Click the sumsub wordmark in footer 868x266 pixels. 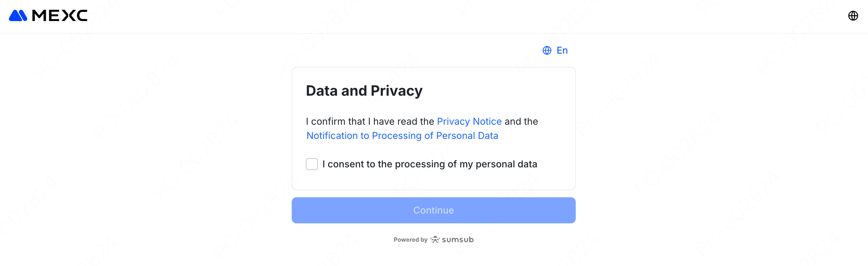tap(458, 239)
